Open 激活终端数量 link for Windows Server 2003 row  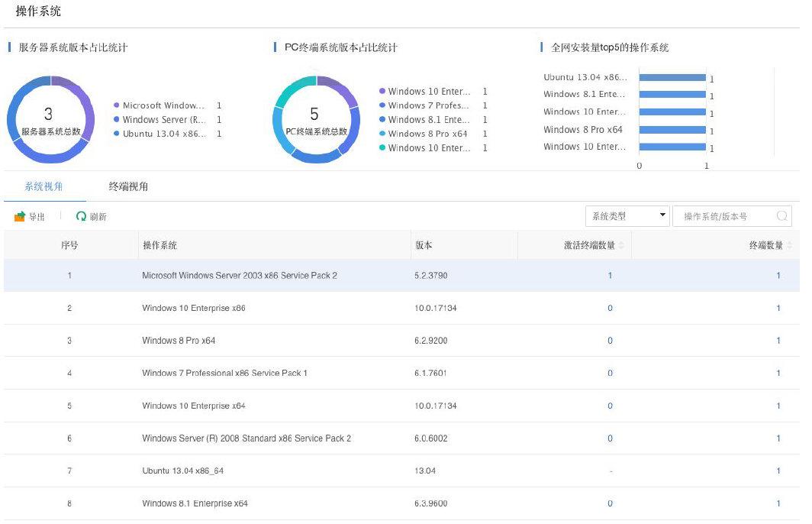[x=610, y=276]
